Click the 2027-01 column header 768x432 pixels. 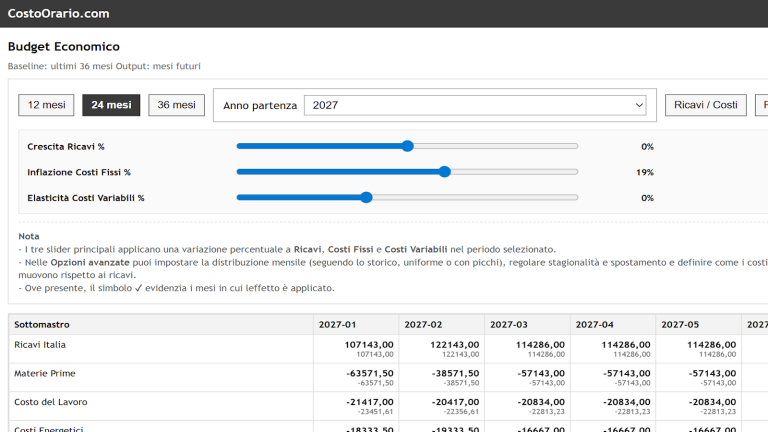[x=337, y=325]
